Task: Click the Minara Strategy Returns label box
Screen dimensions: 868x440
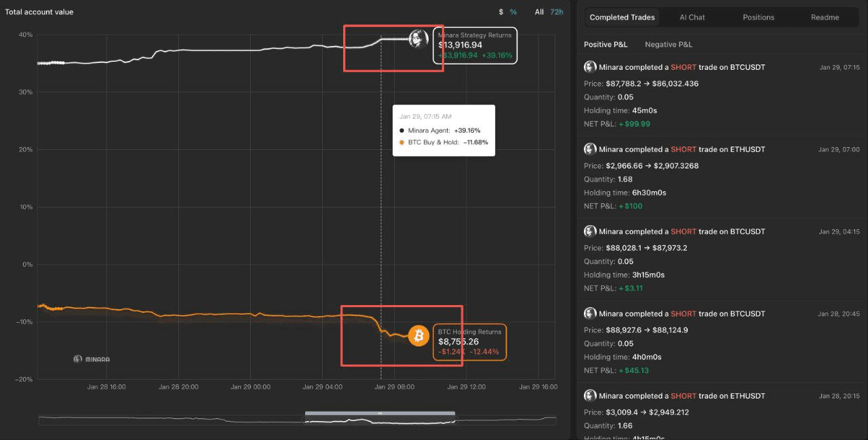Action: coord(475,45)
